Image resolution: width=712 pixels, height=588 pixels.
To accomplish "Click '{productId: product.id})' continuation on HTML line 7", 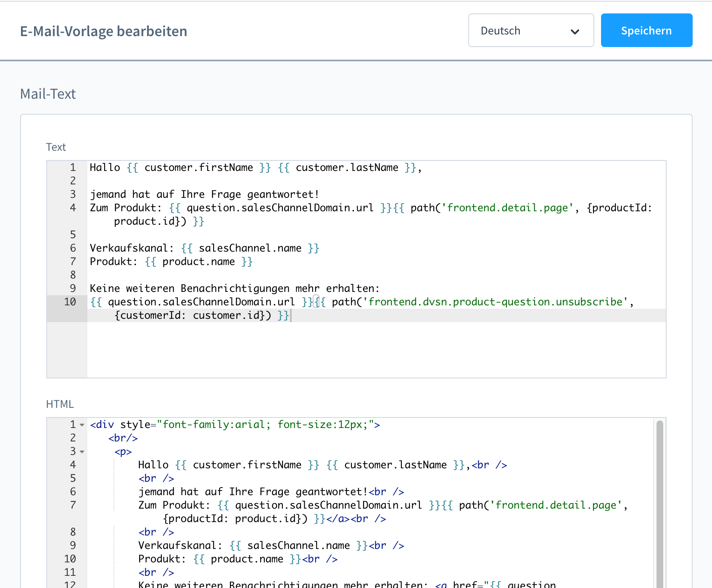I will click(x=235, y=519).
